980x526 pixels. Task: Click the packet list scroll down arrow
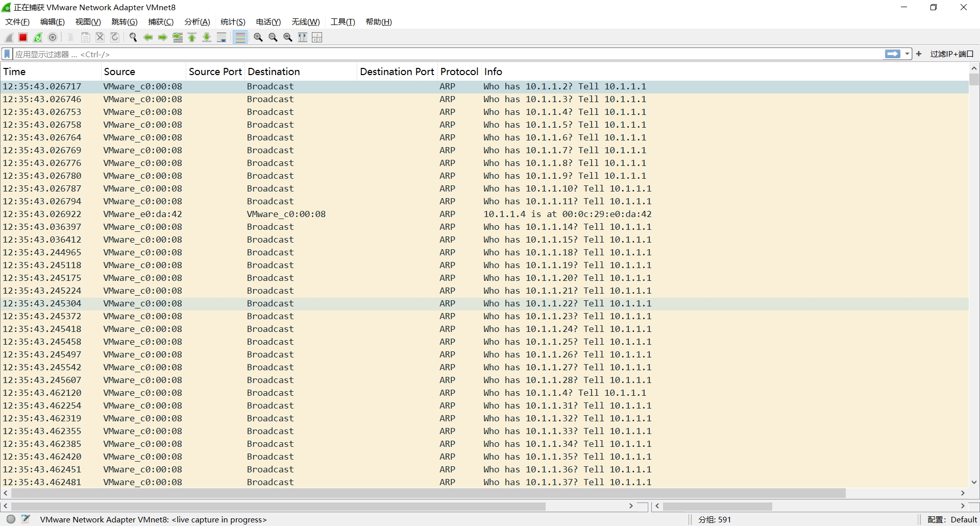(x=974, y=482)
